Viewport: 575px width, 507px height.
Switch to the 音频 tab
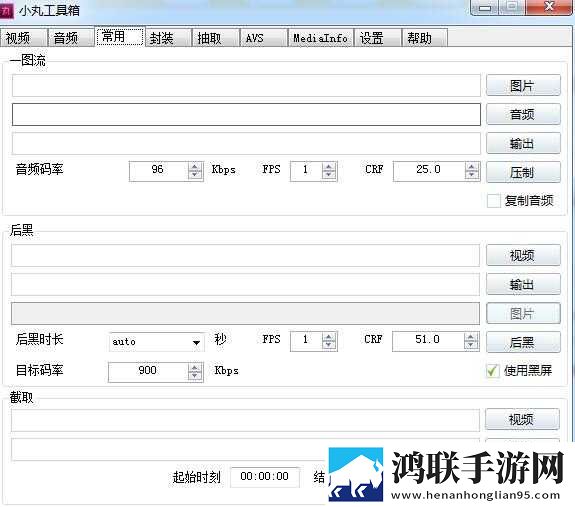click(x=70, y=37)
